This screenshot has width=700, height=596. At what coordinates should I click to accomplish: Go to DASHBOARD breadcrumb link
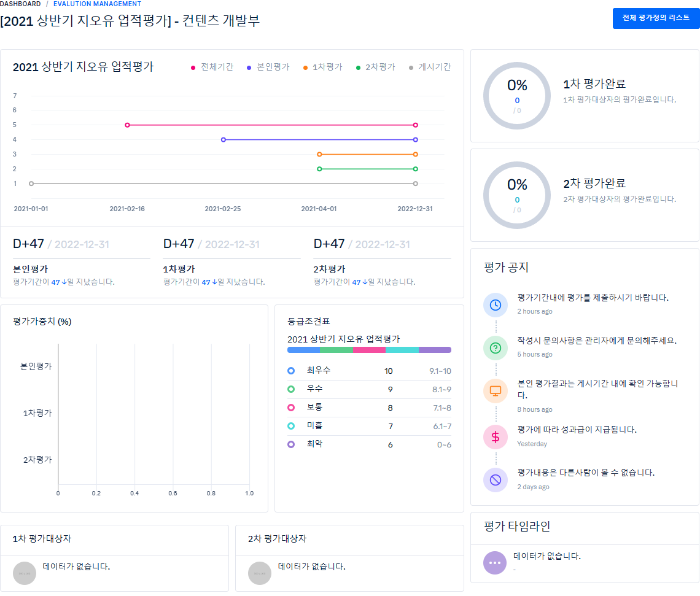pos(20,4)
